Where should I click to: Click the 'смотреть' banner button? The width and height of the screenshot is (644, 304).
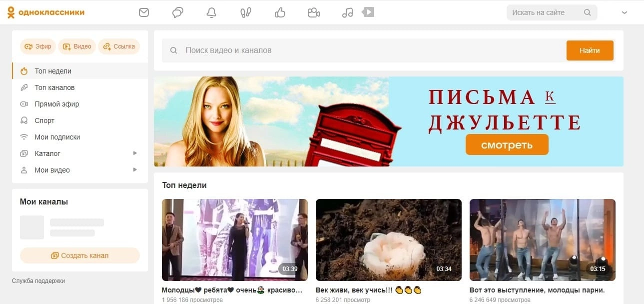pos(507,145)
